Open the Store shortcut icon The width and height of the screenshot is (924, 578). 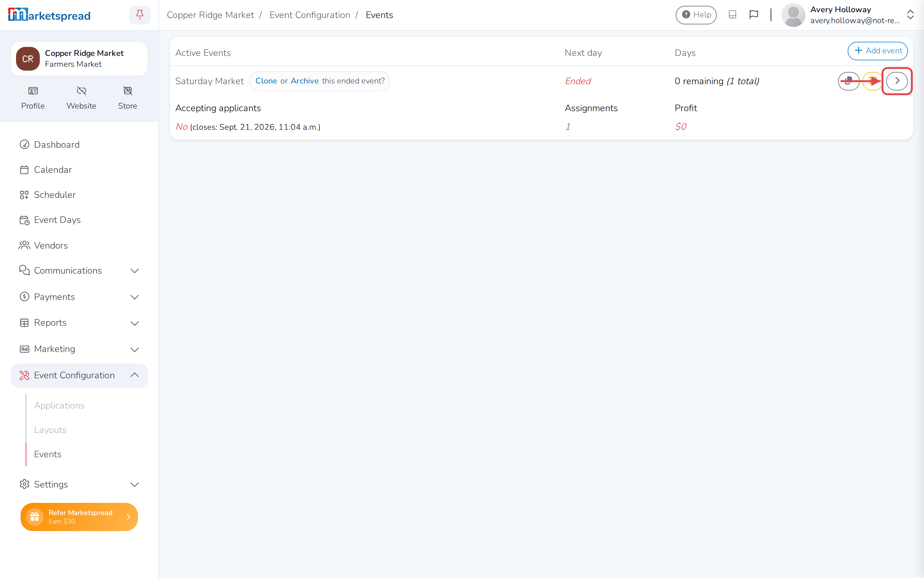[x=127, y=91]
